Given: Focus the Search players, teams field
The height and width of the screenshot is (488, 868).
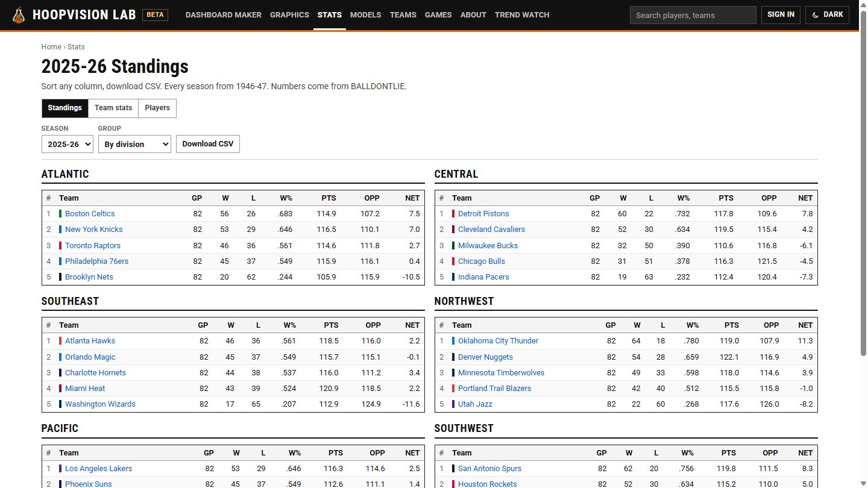Looking at the screenshot, I should point(693,15).
